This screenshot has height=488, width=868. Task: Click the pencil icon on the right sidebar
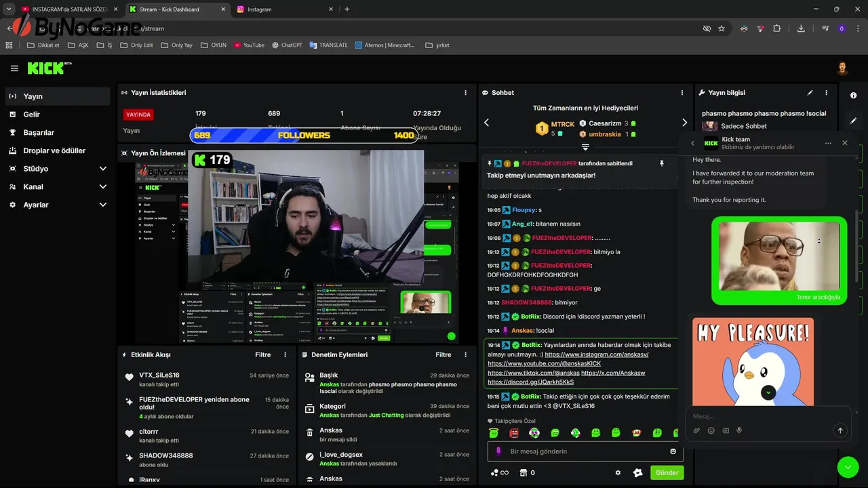click(854, 121)
